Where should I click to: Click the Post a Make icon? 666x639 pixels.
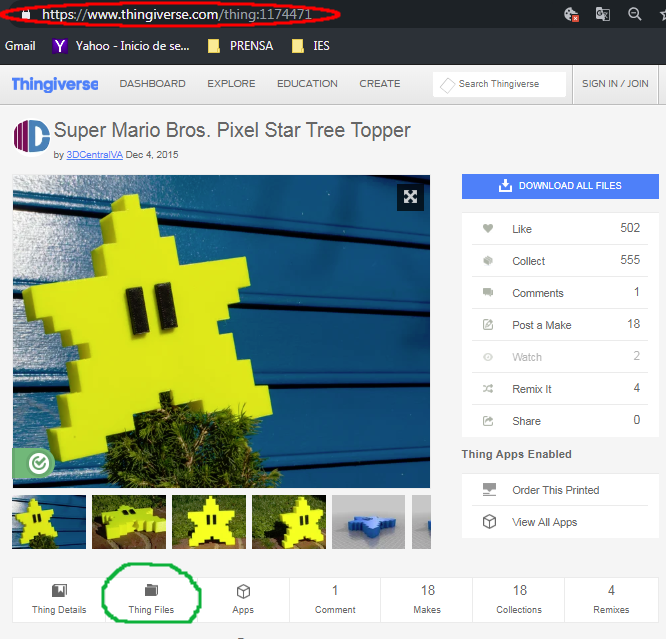[x=488, y=325]
